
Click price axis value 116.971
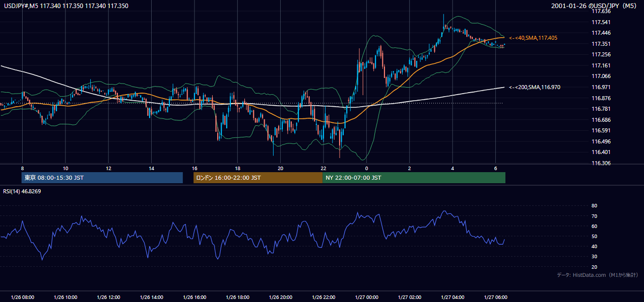click(x=601, y=87)
